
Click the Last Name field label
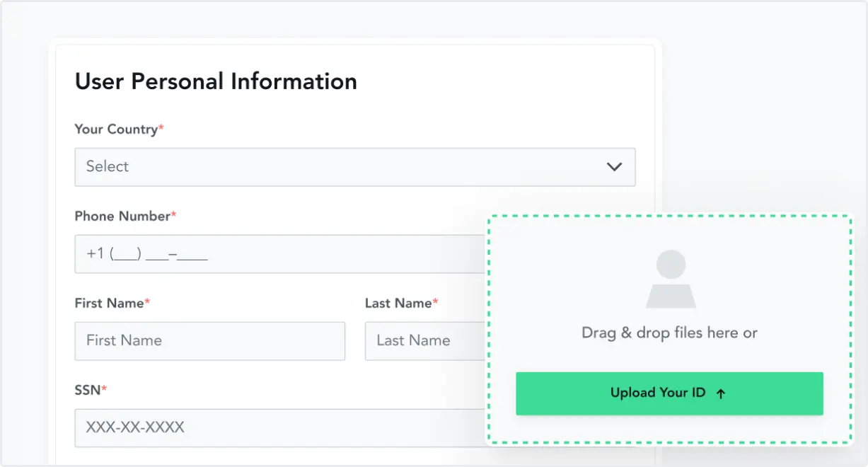pos(398,303)
